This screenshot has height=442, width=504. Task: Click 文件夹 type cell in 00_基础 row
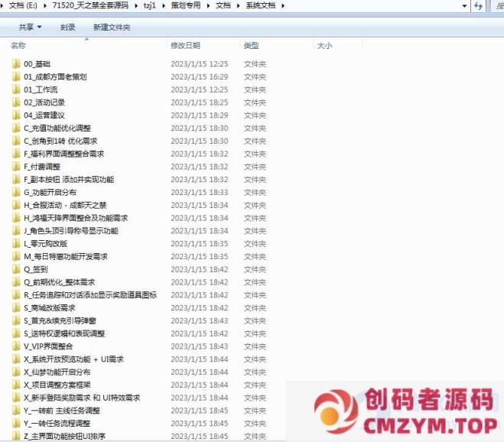255,64
